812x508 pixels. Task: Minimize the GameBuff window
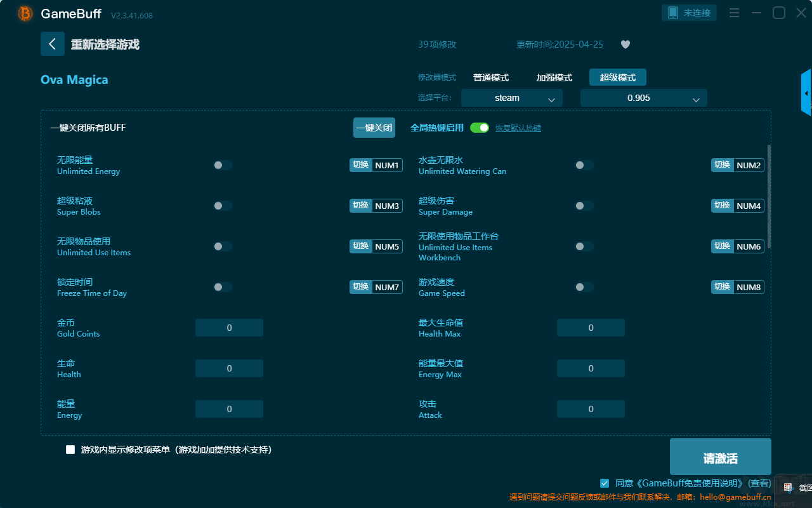(756, 13)
